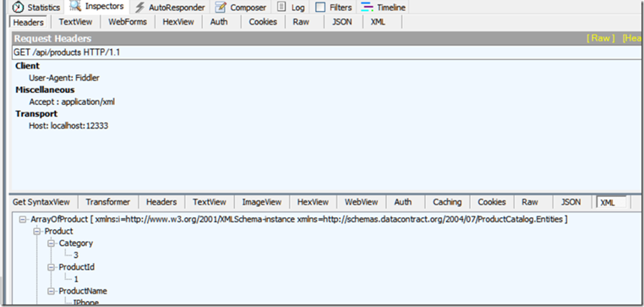Click the Request Headers title bar

tap(326, 39)
